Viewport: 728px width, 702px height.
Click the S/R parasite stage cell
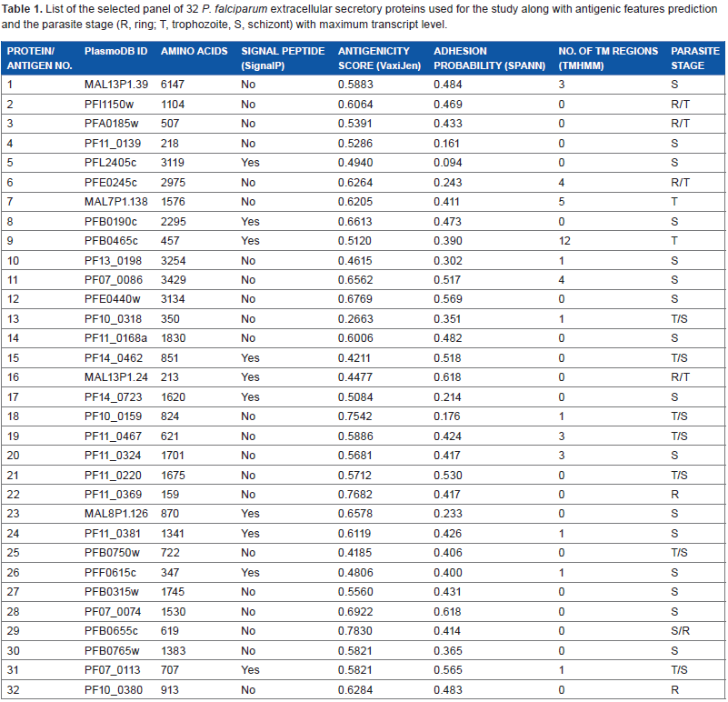point(680,631)
